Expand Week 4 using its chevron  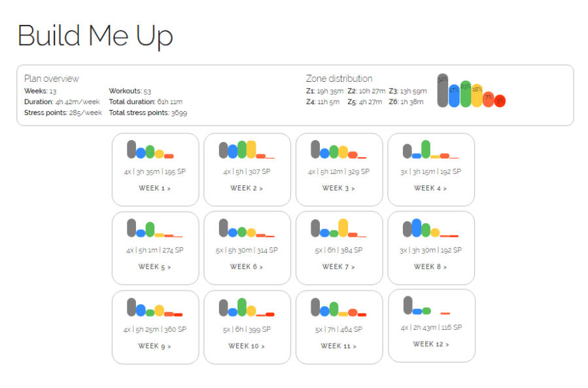tap(446, 188)
